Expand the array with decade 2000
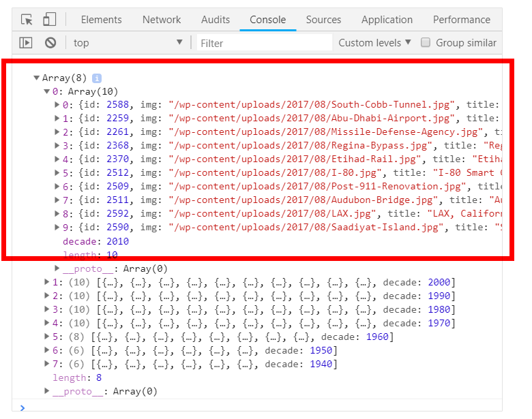Screen dimensions: 532x419 tap(47, 282)
